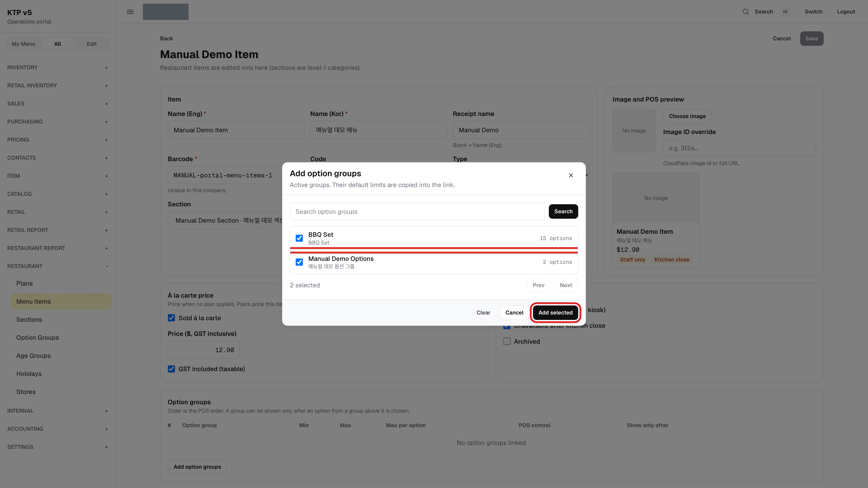The width and height of the screenshot is (868, 488).
Task: Toggle Sold à la carte checkbox
Action: pos(171,318)
